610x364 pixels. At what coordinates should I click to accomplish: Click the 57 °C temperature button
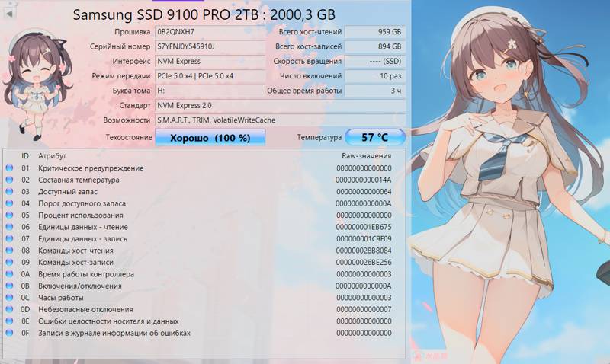pyautogui.click(x=374, y=138)
